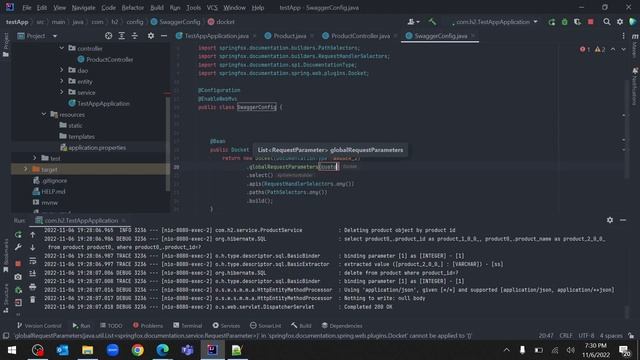Collapse the resources folder
Screen dimensions: 640x360
tap(44, 114)
